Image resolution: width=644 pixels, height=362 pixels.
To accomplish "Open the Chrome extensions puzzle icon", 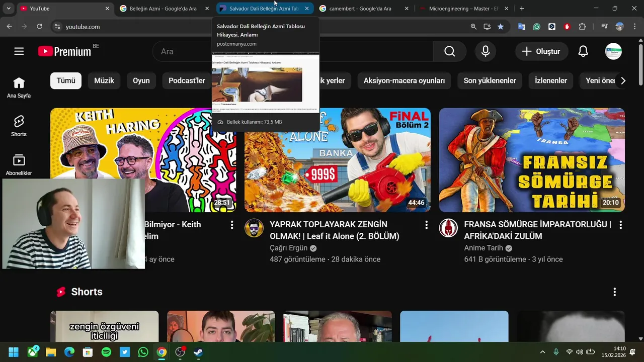I will [x=582, y=27].
